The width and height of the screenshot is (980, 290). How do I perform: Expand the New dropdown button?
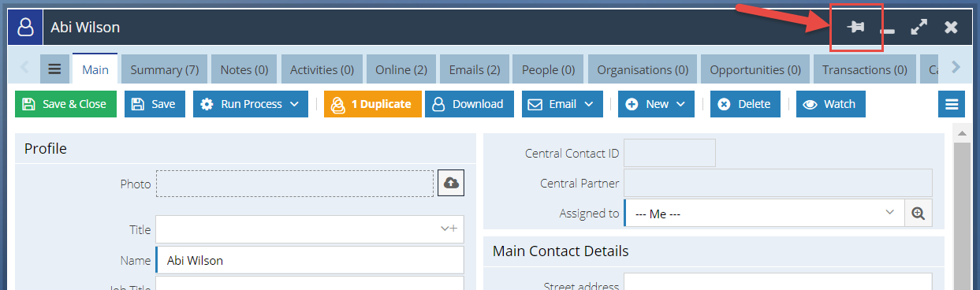point(657,104)
